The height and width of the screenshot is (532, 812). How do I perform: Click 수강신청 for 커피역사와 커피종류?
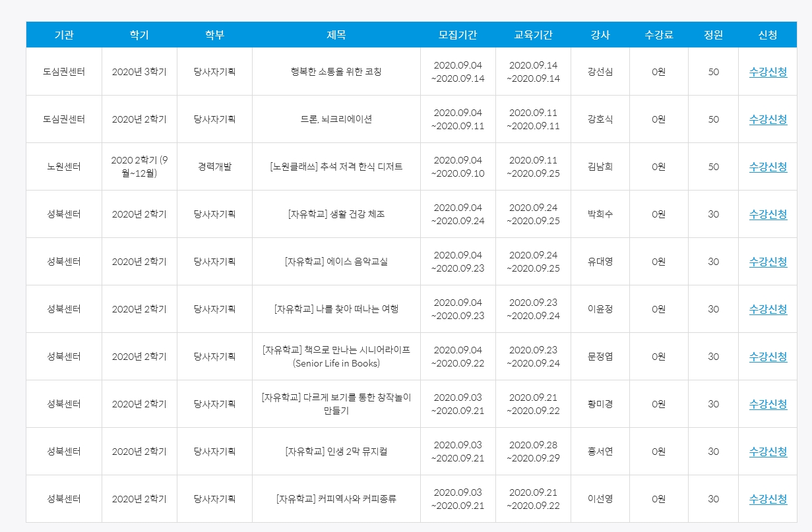click(768, 499)
